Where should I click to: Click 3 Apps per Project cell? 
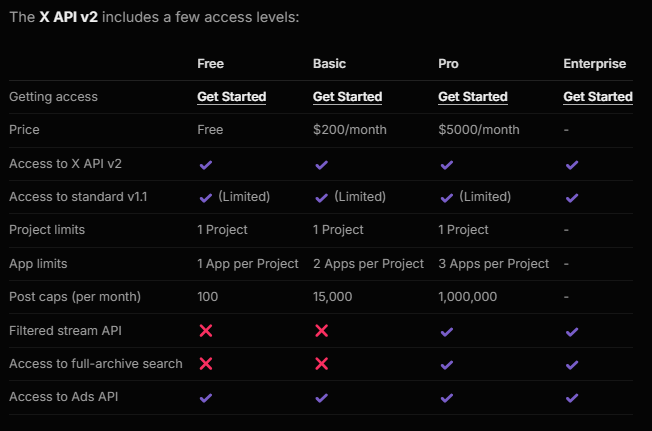pyautogui.click(x=494, y=264)
